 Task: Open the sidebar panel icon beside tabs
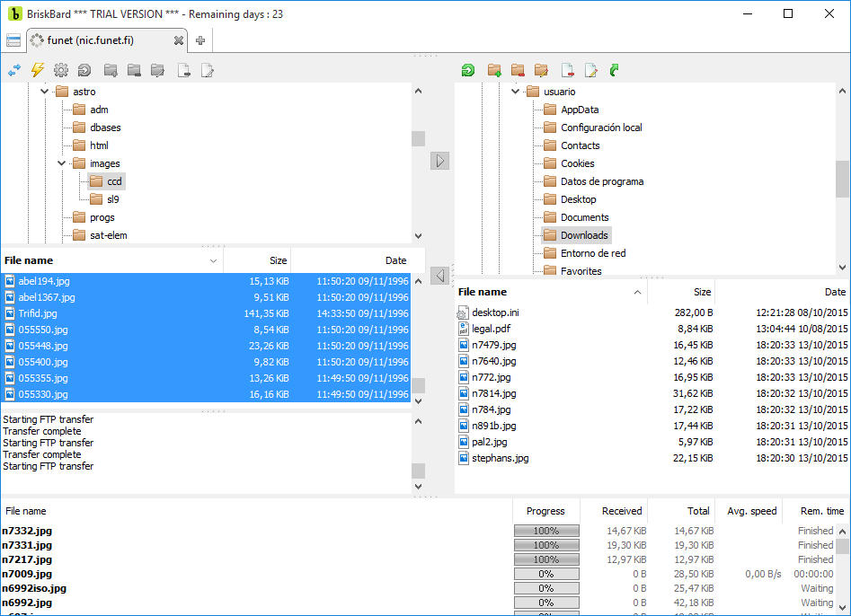tap(13, 40)
